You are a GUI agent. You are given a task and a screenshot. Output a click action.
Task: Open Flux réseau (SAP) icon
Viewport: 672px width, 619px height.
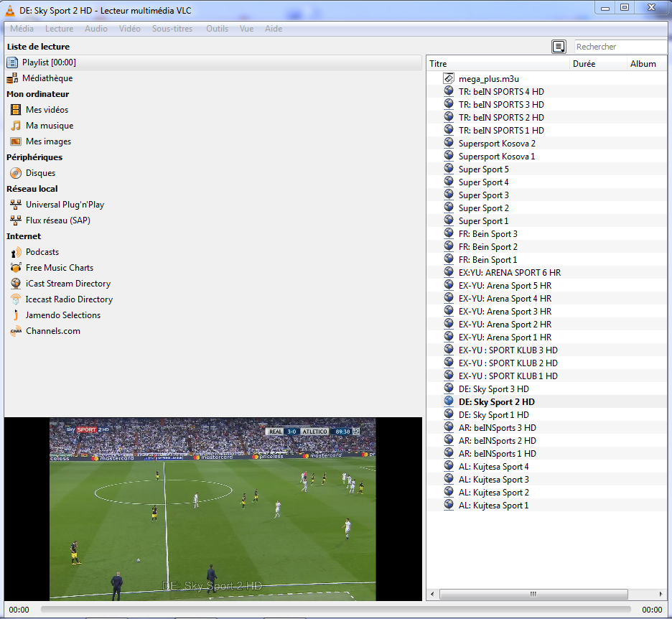click(16, 220)
